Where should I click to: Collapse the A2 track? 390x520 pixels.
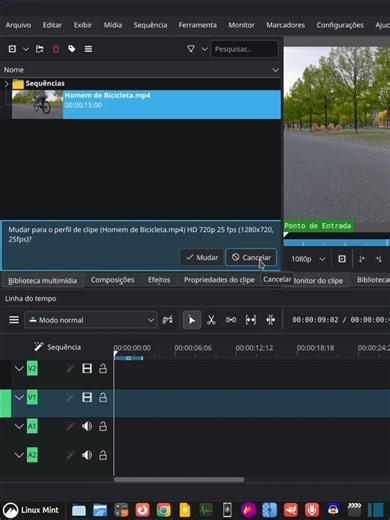19,455
